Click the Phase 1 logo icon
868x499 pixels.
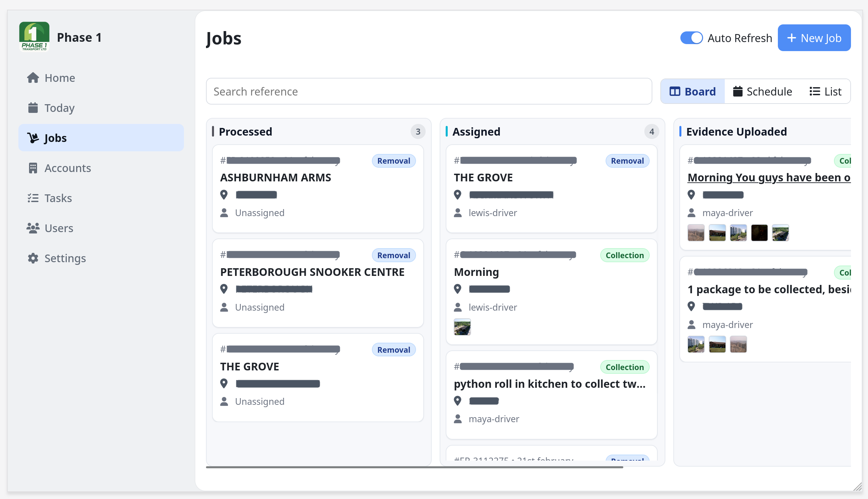pos(34,37)
